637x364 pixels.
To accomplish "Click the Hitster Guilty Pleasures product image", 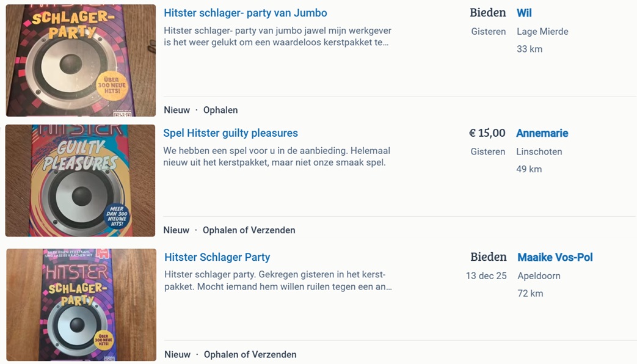I will [80, 180].
